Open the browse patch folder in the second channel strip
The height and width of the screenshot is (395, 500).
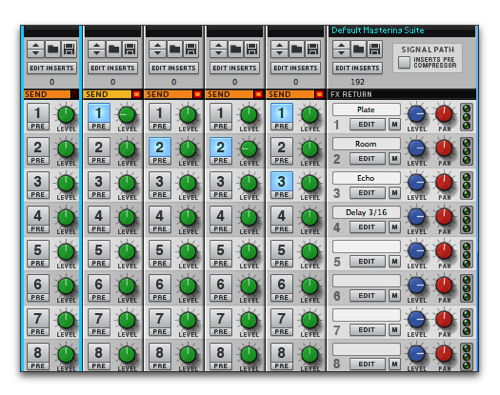[114, 49]
